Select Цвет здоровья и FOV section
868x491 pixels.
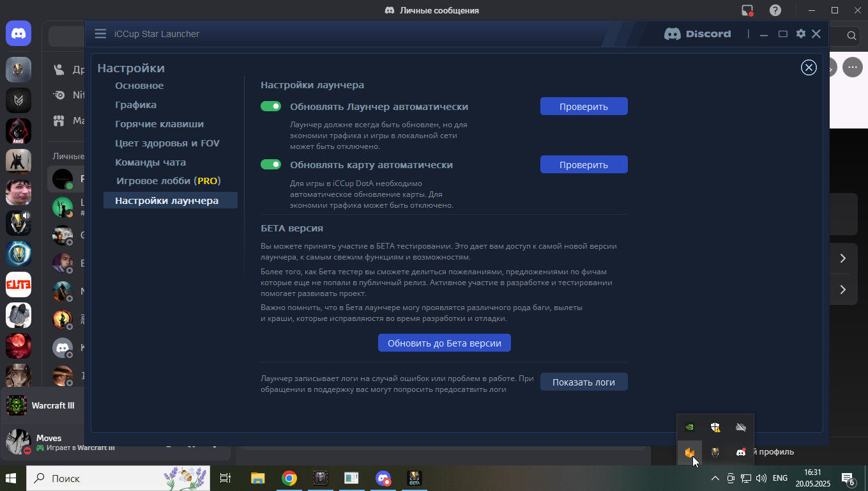(x=167, y=143)
